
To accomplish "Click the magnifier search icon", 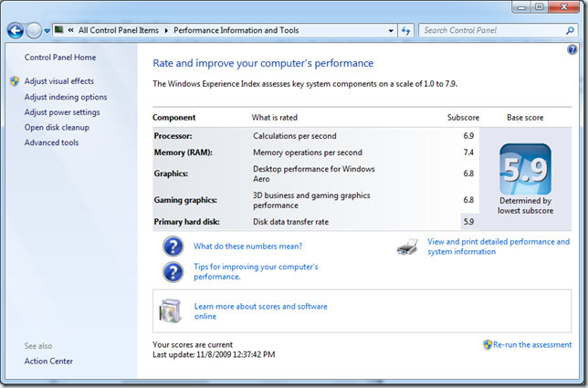I will coord(570,30).
